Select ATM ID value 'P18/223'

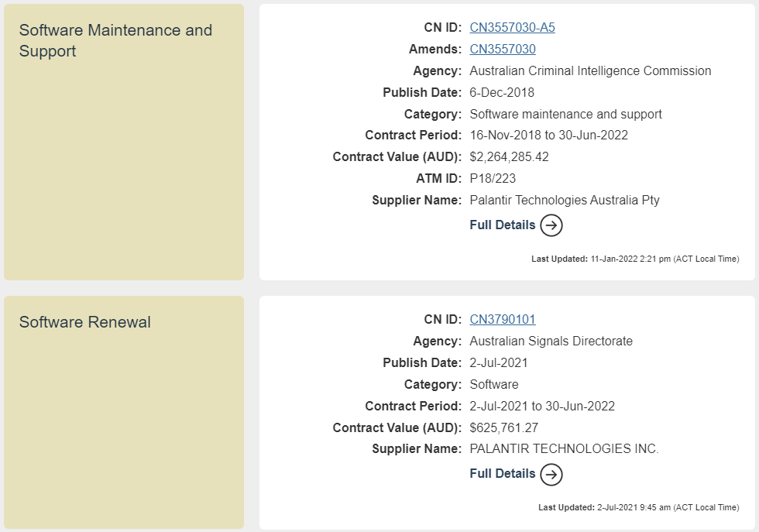tap(493, 179)
